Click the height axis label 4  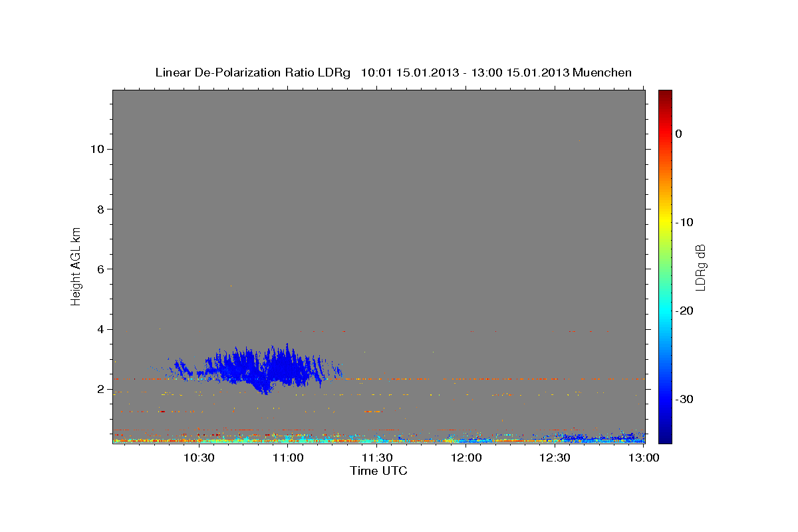pyautogui.click(x=100, y=329)
